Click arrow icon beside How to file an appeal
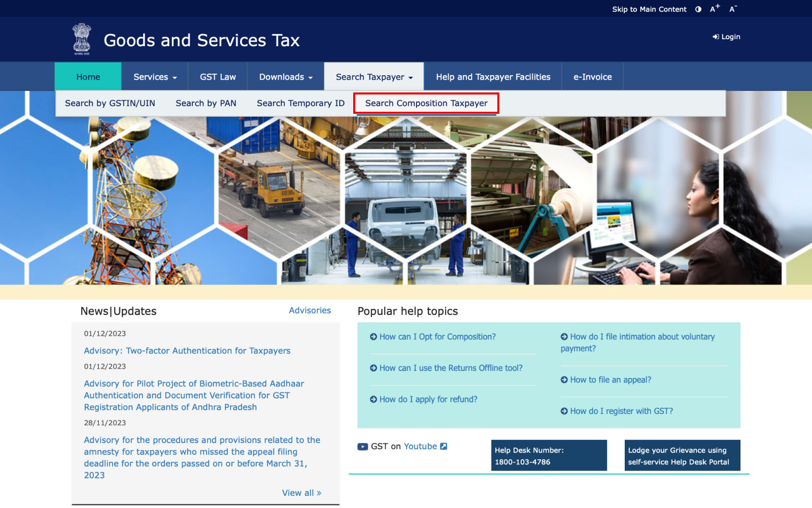Viewport: 812px width, 508px height. point(564,380)
